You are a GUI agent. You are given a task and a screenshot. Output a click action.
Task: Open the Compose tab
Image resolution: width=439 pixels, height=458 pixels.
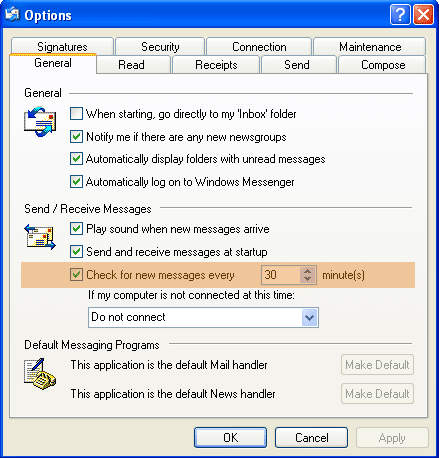(383, 65)
